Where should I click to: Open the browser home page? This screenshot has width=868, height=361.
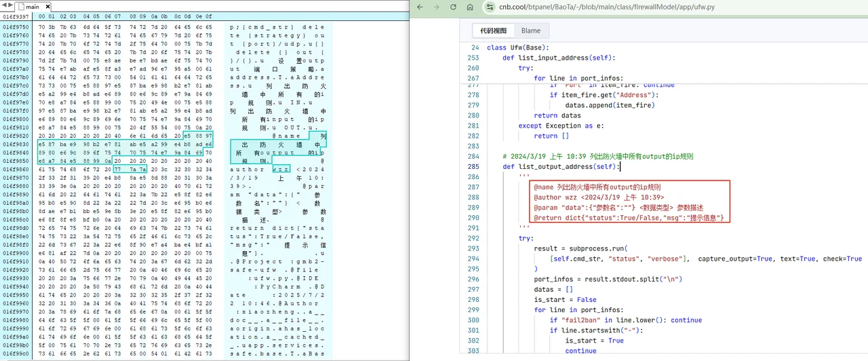470,7
